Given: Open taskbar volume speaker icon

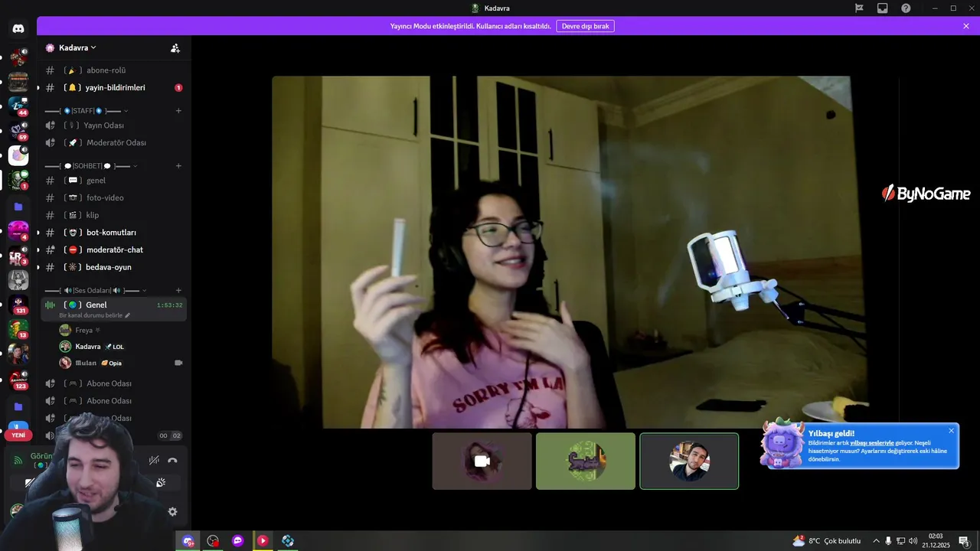Looking at the screenshot, I should pyautogui.click(x=913, y=541).
